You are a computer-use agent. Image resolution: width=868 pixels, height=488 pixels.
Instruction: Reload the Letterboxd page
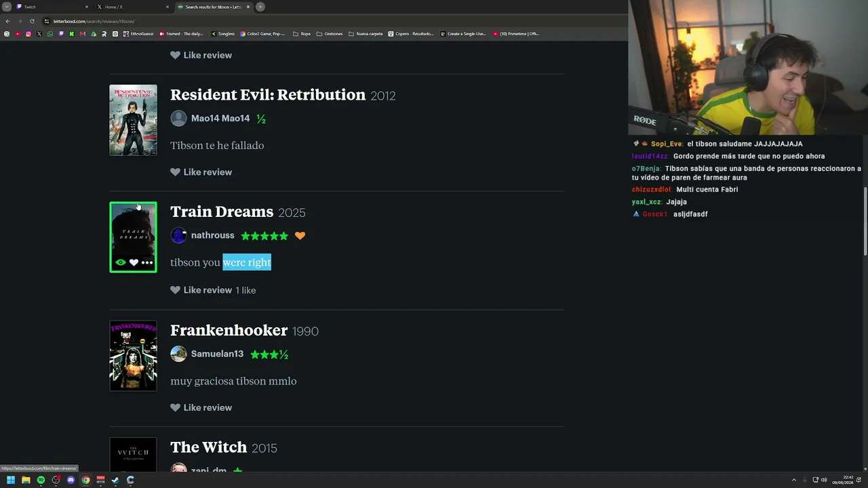click(x=32, y=21)
